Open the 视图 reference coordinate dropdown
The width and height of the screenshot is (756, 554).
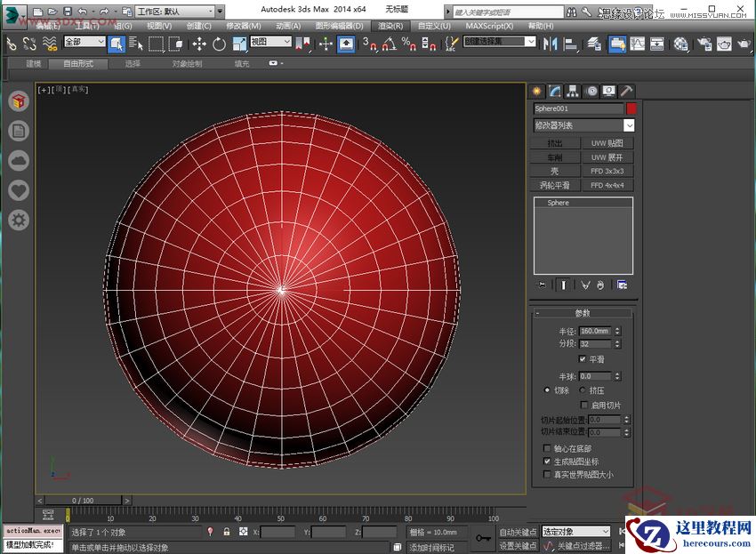[x=269, y=43]
